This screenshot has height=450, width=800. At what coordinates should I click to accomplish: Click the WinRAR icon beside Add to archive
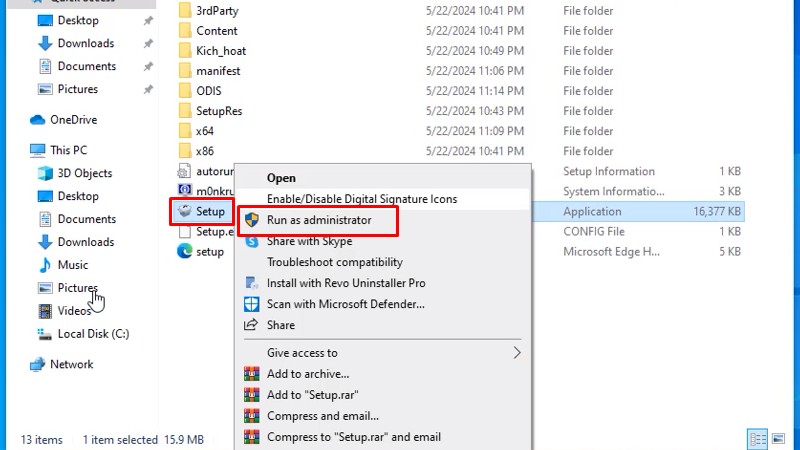click(x=252, y=374)
